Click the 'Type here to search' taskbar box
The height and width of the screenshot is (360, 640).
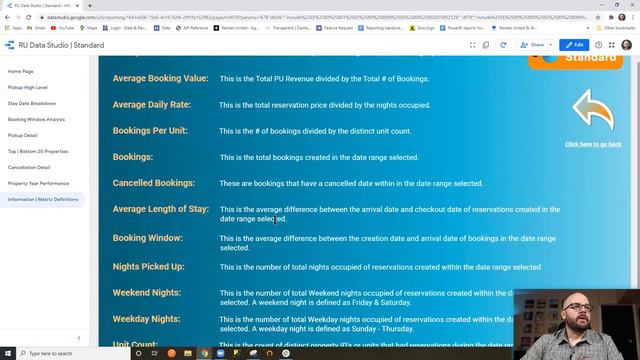[73, 353]
